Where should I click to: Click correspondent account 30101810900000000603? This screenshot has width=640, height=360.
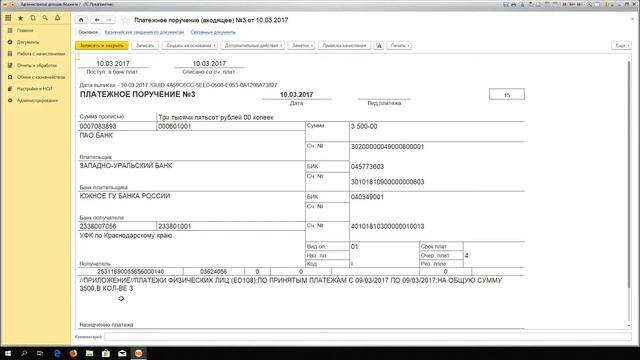387,182
